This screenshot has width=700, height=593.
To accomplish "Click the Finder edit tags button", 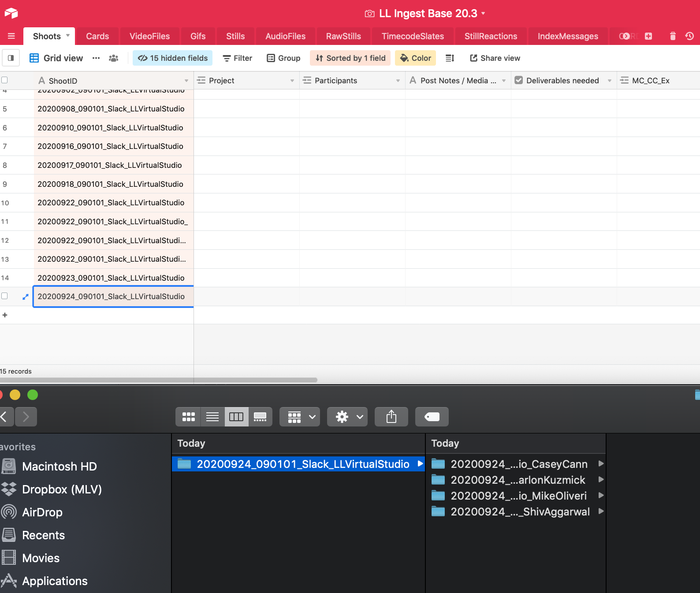I will click(432, 417).
